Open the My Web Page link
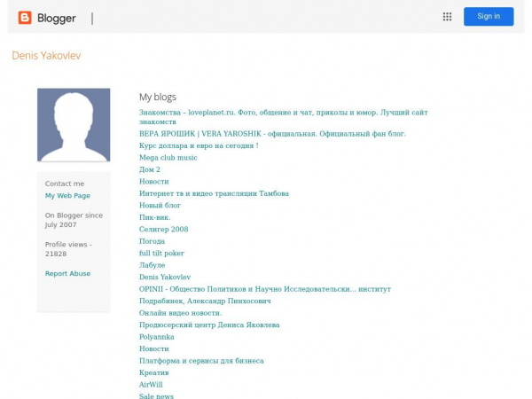This screenshot has width=532, height=399. coord(67,196)
